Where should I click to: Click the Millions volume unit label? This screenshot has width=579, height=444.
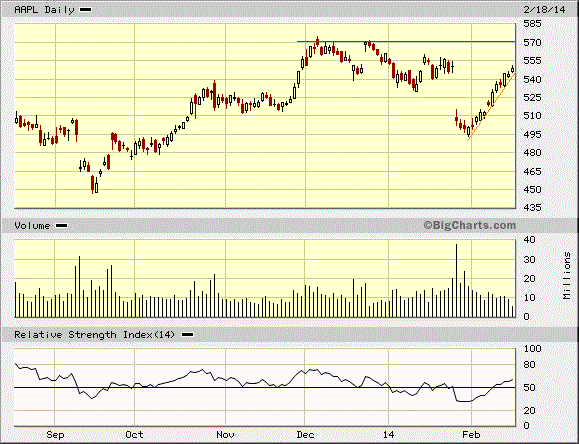(x=567, y=276)
